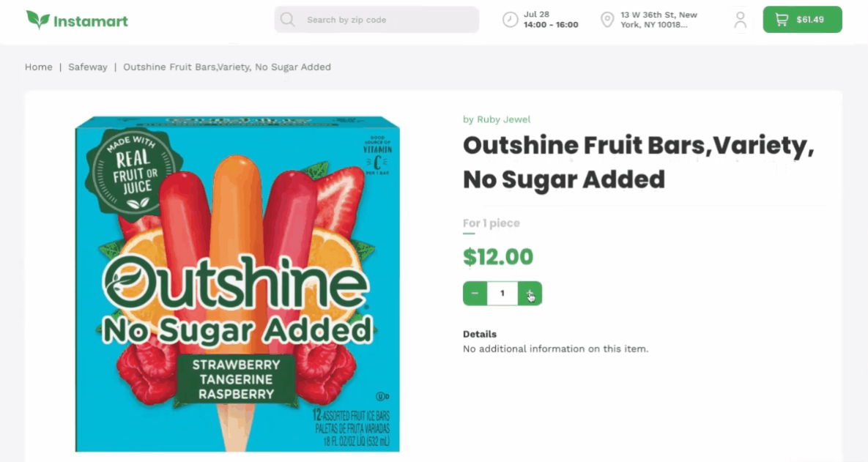Image resolution: width=868 pixels, height=462 pixels.
Task: Click the shopping cart icon
Action: [x=782, y=19]
